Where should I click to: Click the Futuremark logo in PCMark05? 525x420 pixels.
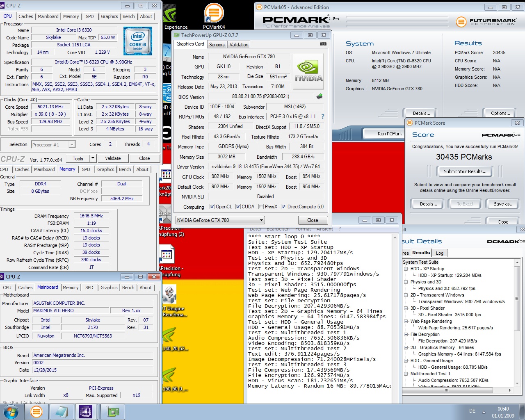pos(486,21)
